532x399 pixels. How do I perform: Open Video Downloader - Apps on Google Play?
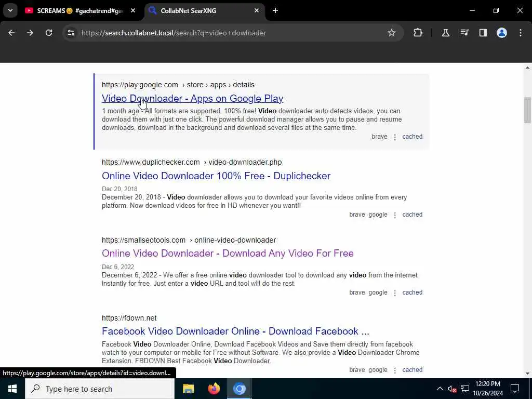click(192, 98)
